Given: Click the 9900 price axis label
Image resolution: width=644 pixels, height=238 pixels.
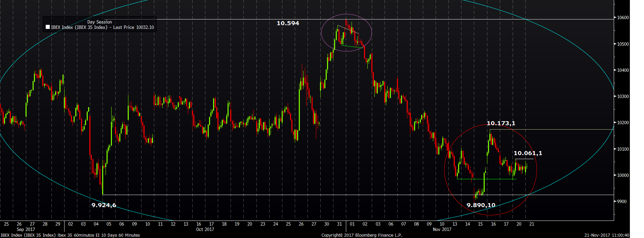Looking at the screenshot, I should click(622, 201).
